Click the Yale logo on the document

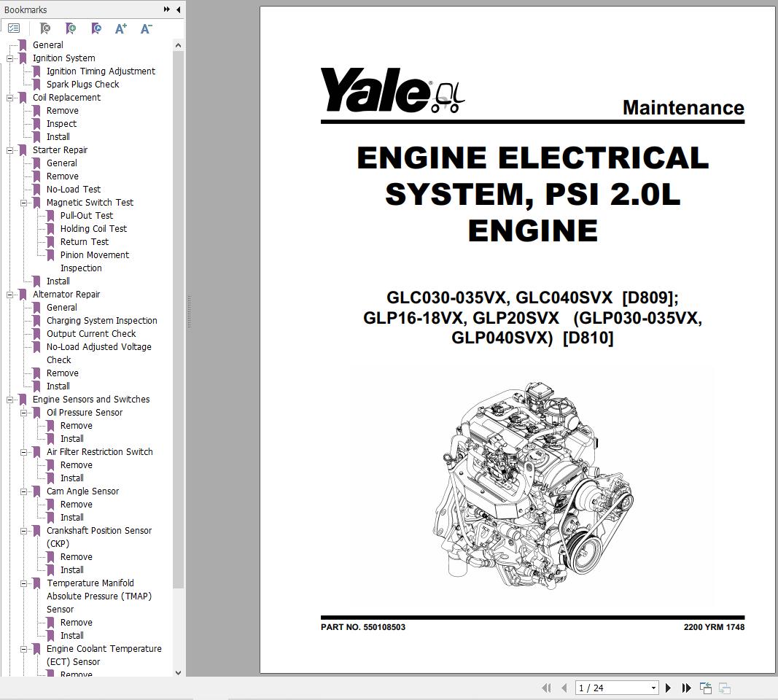[392, 90]
